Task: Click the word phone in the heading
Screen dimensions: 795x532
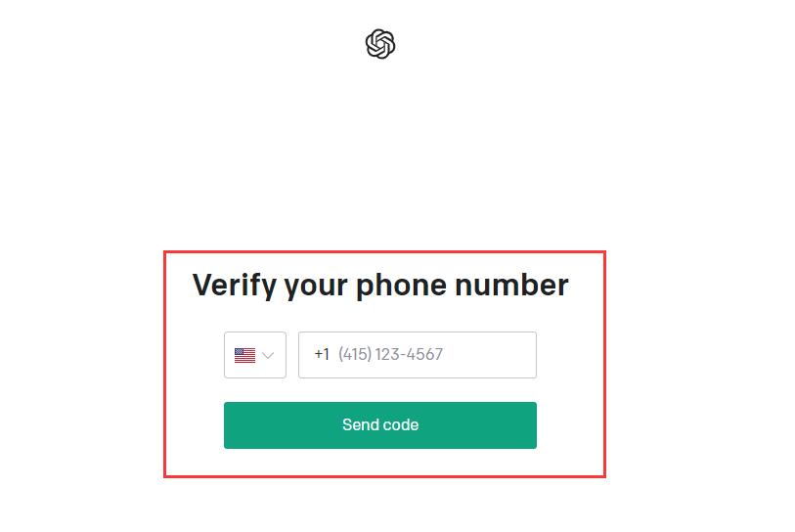Action: pos(402,286)
